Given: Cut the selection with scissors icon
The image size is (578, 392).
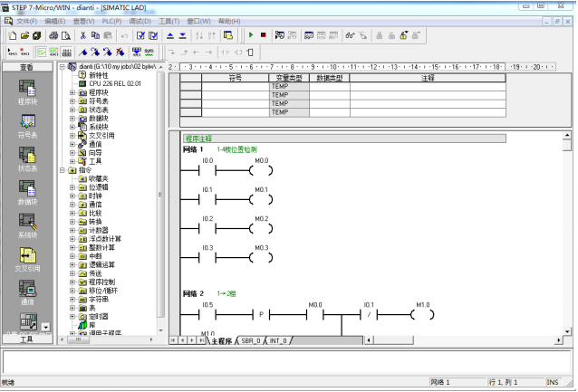Looking at the screenshot, I should (x=83, y=35).
